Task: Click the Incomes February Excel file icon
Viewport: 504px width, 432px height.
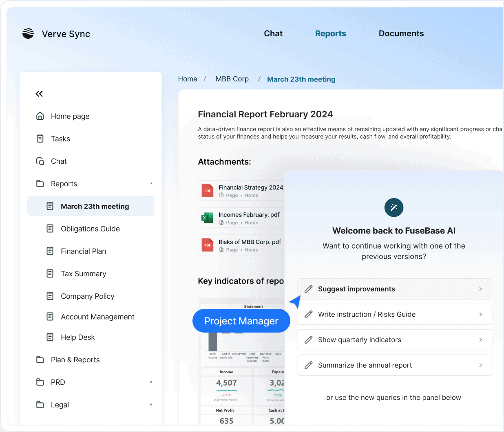Action: click(208, 218)
